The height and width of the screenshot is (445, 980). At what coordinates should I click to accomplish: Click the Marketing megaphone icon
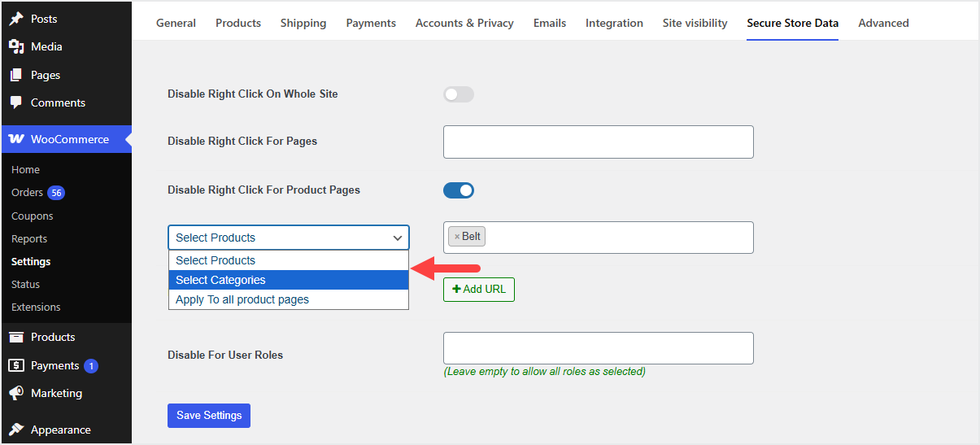[16, 394]
